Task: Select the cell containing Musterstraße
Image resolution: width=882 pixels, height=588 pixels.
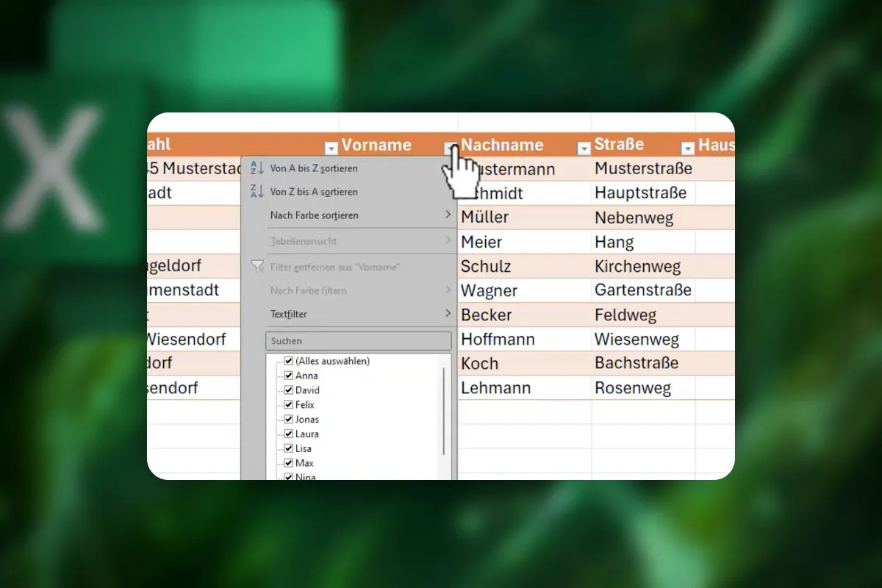Action: (644, 168)
